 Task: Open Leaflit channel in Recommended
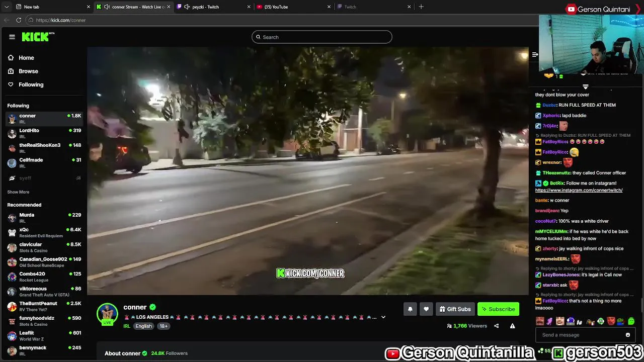point(44,335)
